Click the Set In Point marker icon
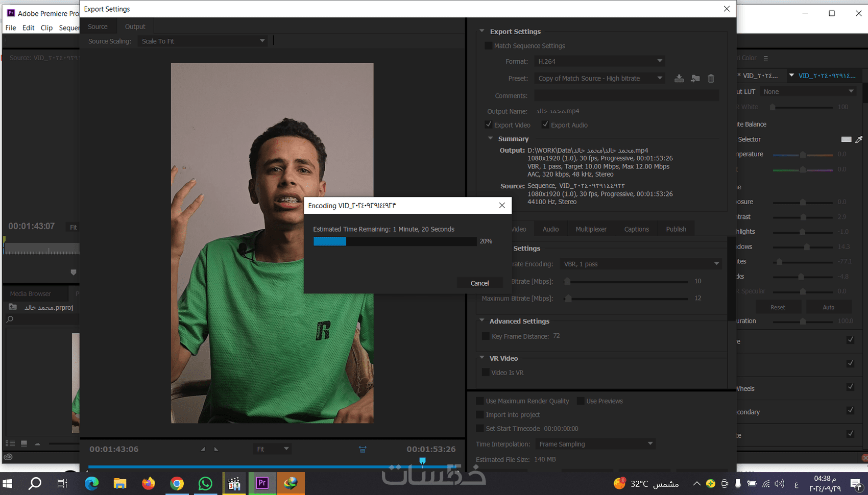Image resolution: width=868 pixels, height=495 pixels. pos(203,449)
